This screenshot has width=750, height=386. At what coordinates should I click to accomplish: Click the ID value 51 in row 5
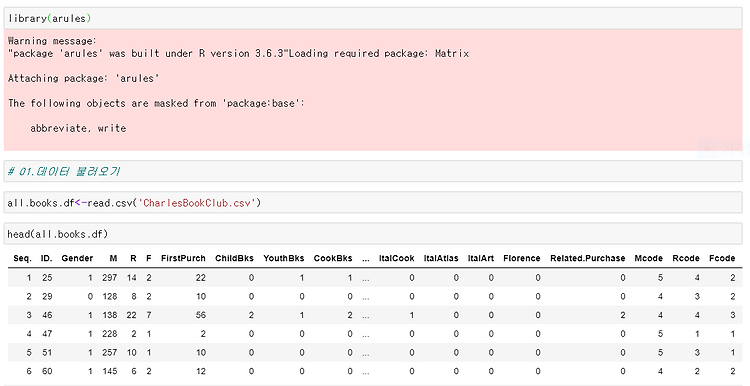[47, 353]
